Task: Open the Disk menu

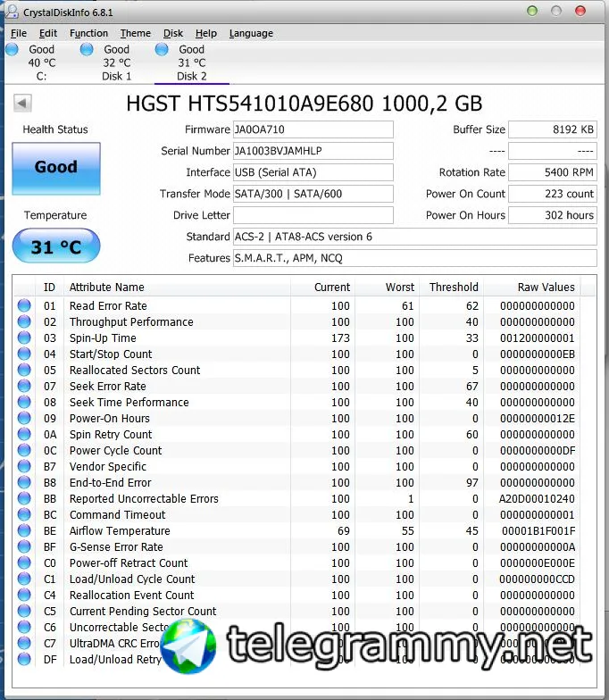Action: [x=173, y=33]
